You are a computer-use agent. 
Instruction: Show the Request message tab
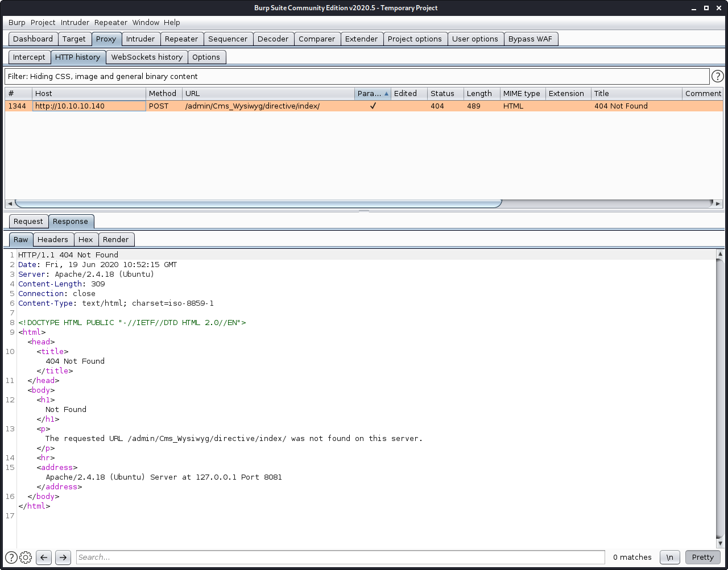28,222
